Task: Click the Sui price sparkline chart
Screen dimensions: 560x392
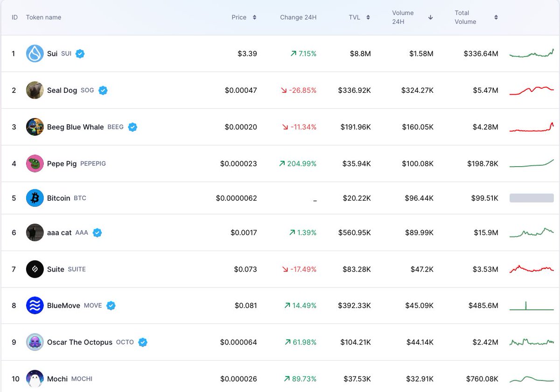Action: click(x=532, y=53)
